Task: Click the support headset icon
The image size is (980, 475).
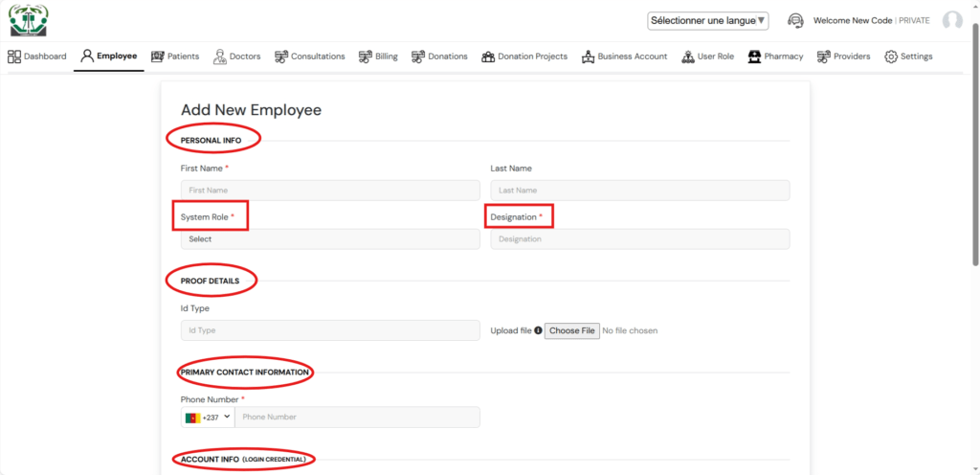Action: 795,21
